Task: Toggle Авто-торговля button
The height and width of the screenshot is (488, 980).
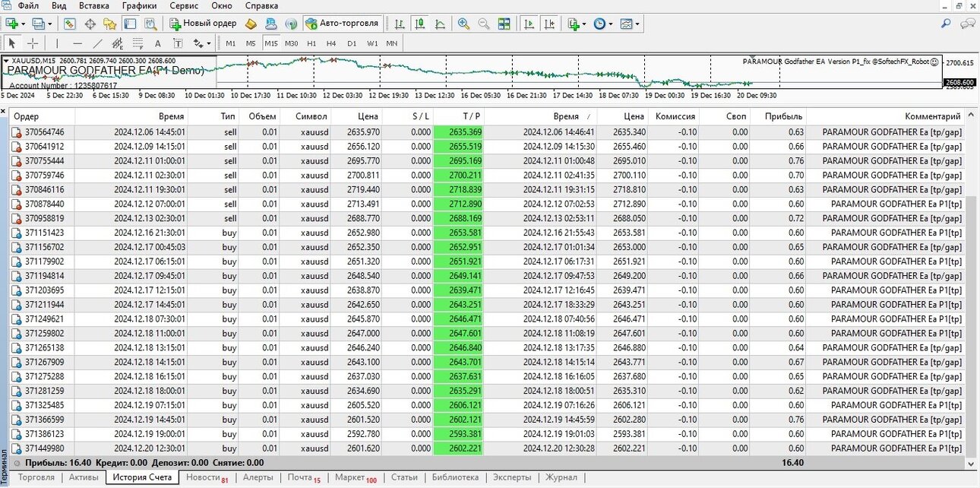Action: click(343, 24)
